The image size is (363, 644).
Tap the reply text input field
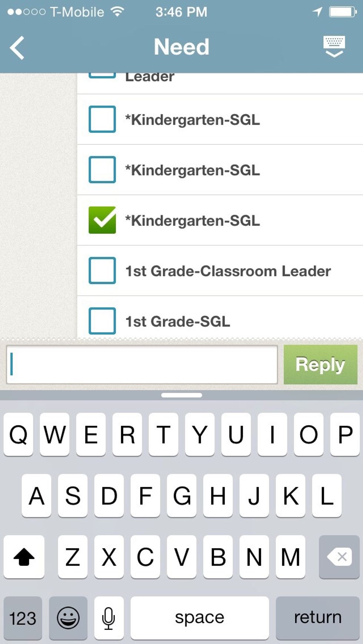142,365
